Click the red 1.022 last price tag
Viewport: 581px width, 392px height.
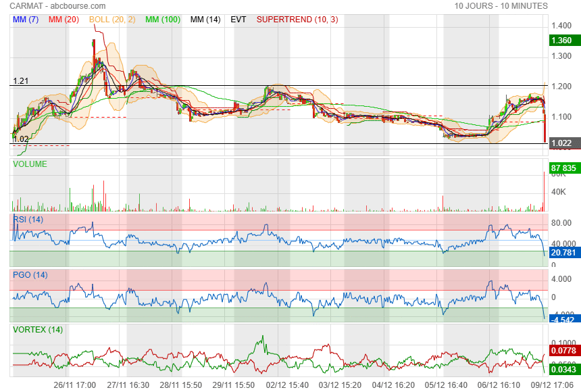click(x=562, y=143)
